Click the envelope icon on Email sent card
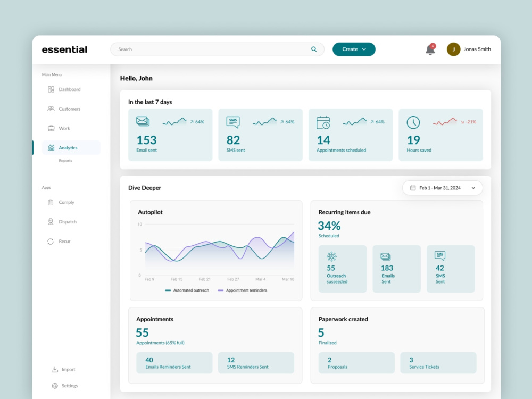Screen dimensions: 532x399 click(x=143, y=121)
